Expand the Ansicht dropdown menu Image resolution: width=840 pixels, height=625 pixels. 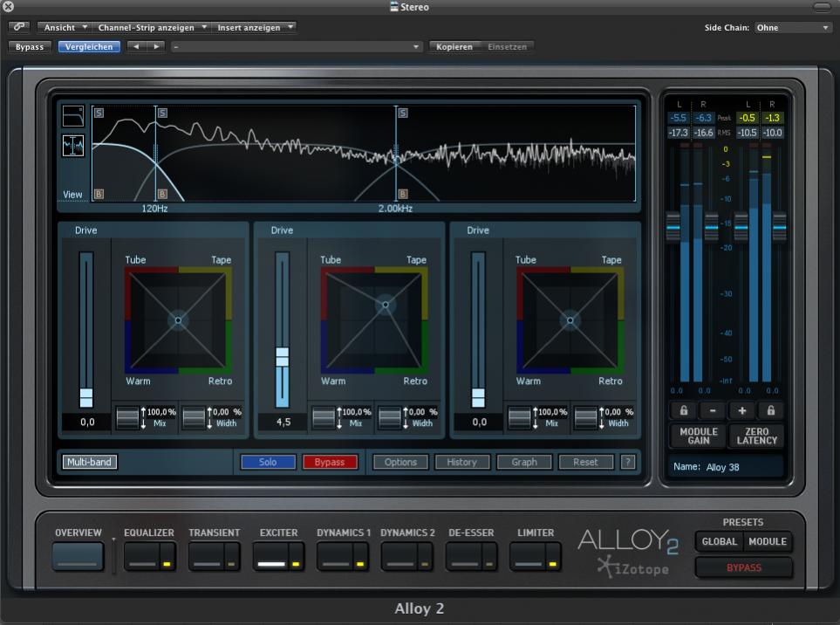(x=65, y=28)
